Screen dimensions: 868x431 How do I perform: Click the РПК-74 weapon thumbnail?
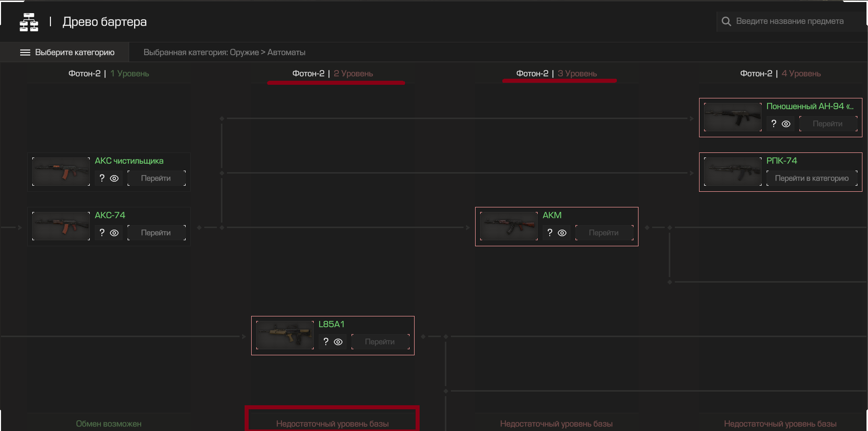click(733, 172)
